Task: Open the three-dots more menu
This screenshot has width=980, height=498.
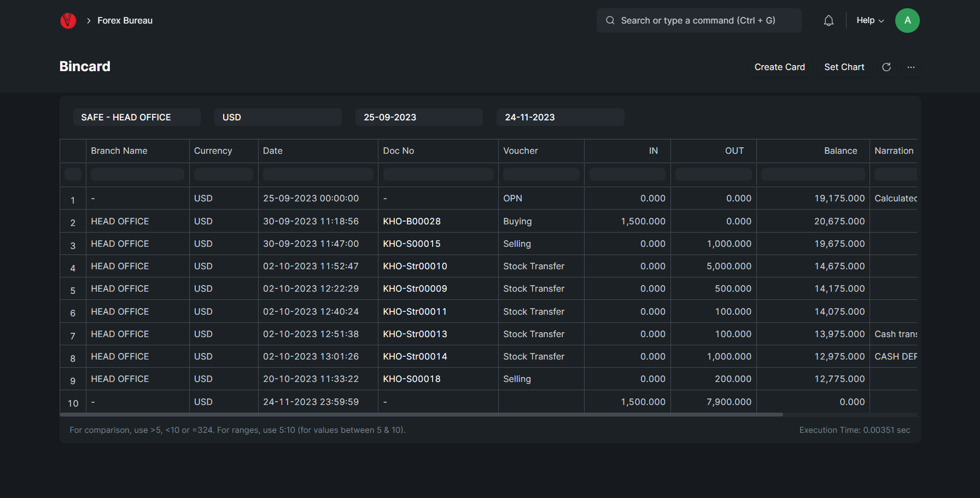Action: (x=911, y=67)
